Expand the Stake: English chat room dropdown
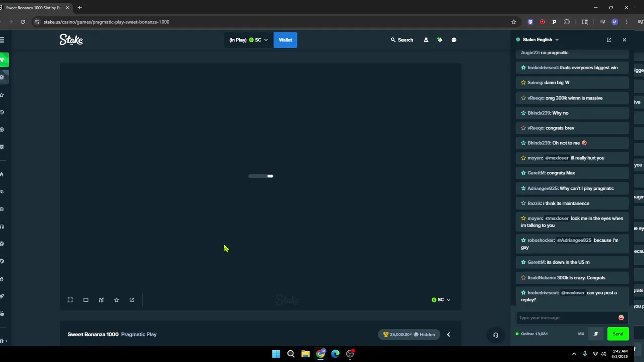Screen dimensions: 644x362 [537, 40]
